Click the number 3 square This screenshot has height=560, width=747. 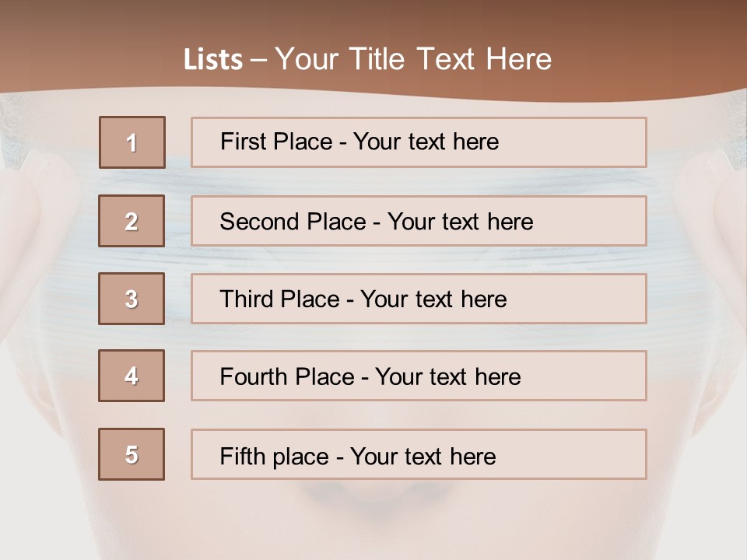132,299
